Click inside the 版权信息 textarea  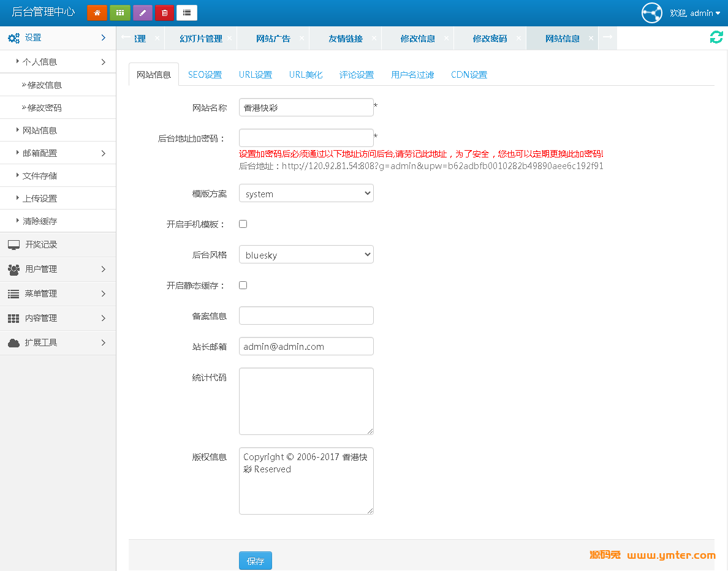[306, 481]
